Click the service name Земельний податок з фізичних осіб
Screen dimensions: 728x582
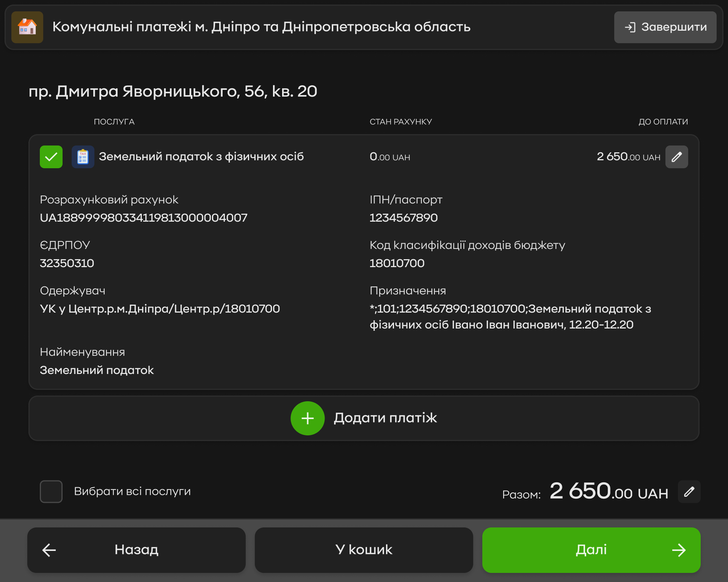[x=201, y=156]
